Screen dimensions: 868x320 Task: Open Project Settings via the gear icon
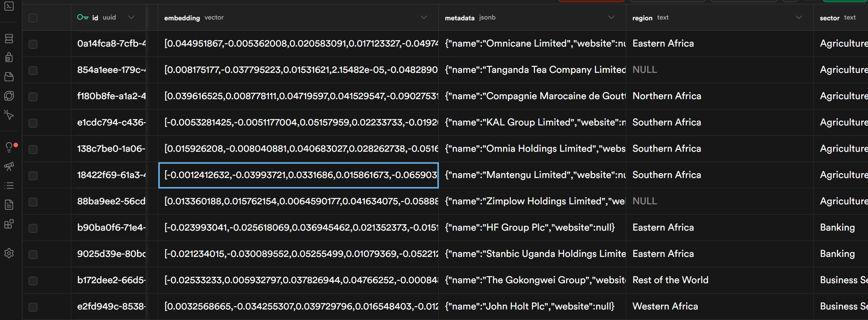point(9,253)
